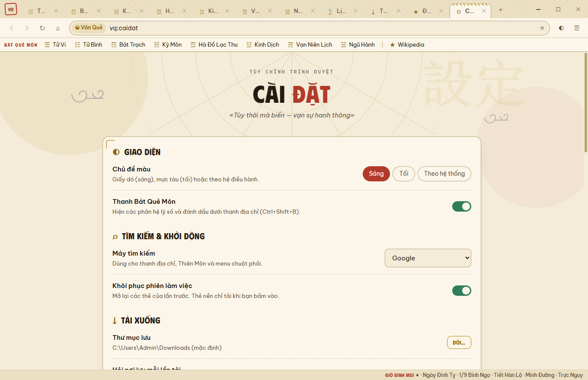Click Tiết Hàn Lộ in status bar

tap(508, 375)
